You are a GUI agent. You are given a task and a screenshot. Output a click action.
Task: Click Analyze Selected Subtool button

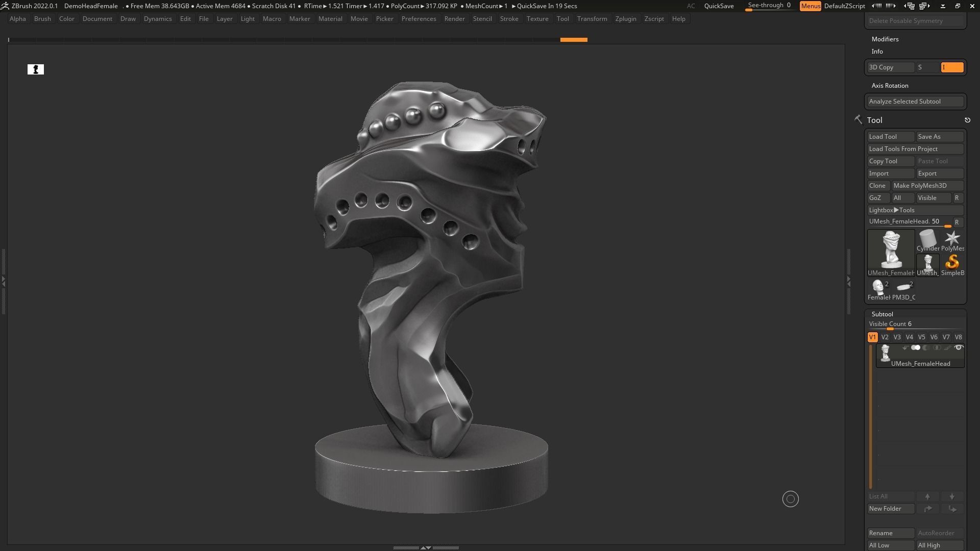[x=915, y=102]
